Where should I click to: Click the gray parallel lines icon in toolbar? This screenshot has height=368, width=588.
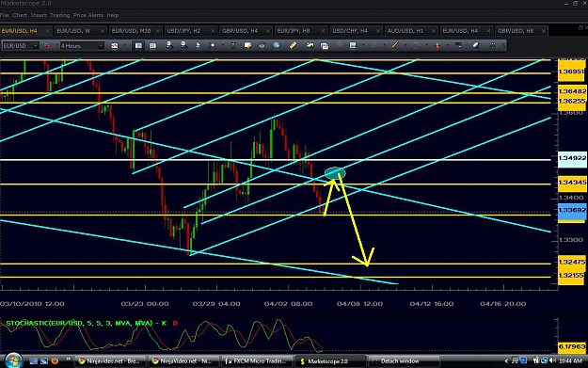[x=339, y=45]
